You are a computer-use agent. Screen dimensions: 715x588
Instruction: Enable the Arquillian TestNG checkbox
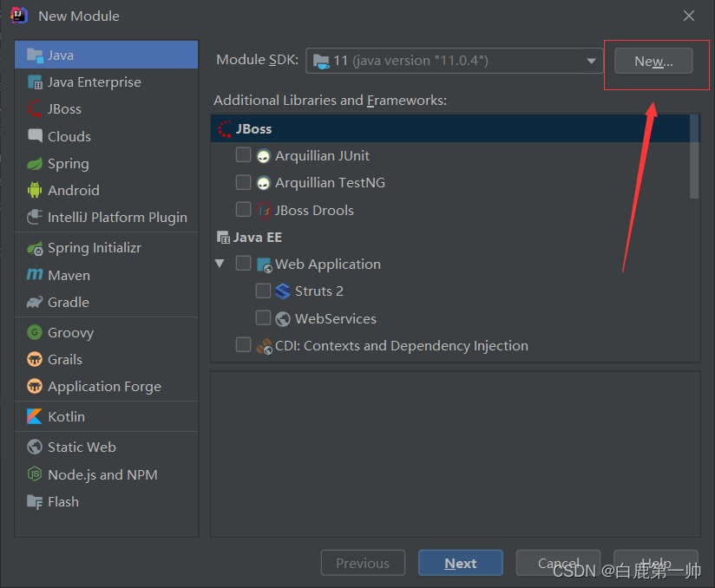(243, 182)
